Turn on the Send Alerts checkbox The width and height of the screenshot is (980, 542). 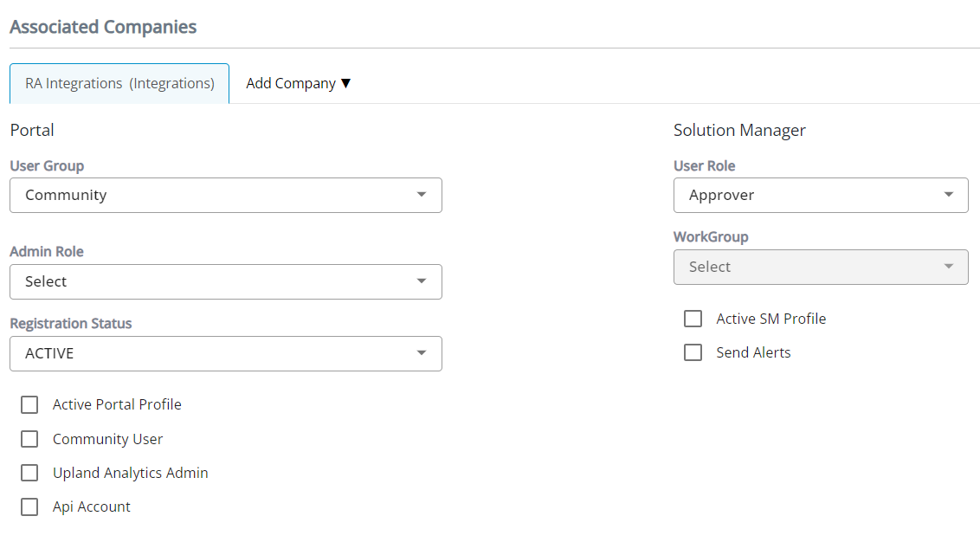click(693, 352)
